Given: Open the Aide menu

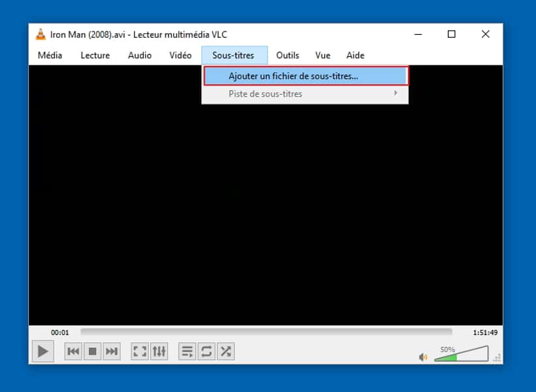Looking at the screenshot, I should [355, 55].
